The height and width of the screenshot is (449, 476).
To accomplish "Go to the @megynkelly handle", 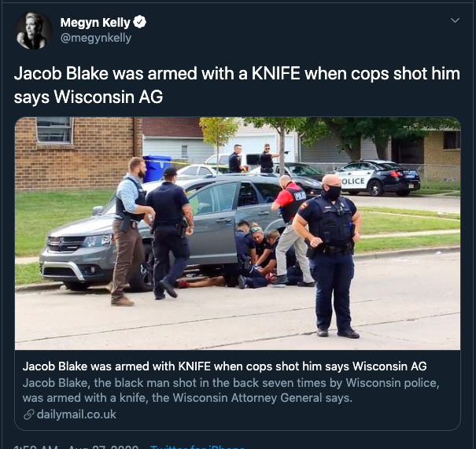I will tap(96, 38).
